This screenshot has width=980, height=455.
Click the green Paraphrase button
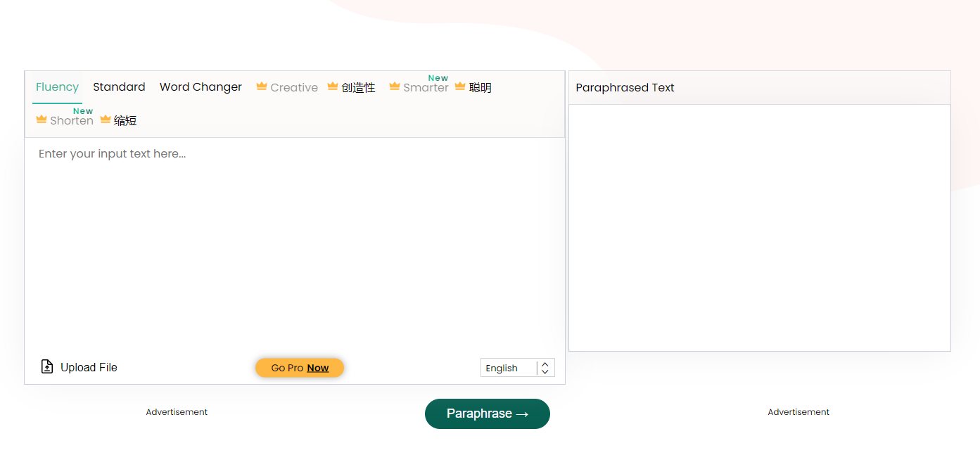(487, 414)
